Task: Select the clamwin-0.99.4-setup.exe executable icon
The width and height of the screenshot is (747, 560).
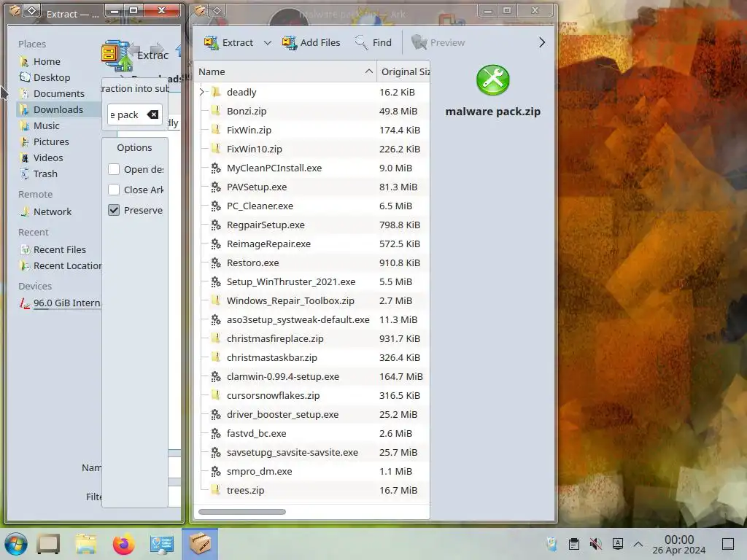Action: point(216,377)
